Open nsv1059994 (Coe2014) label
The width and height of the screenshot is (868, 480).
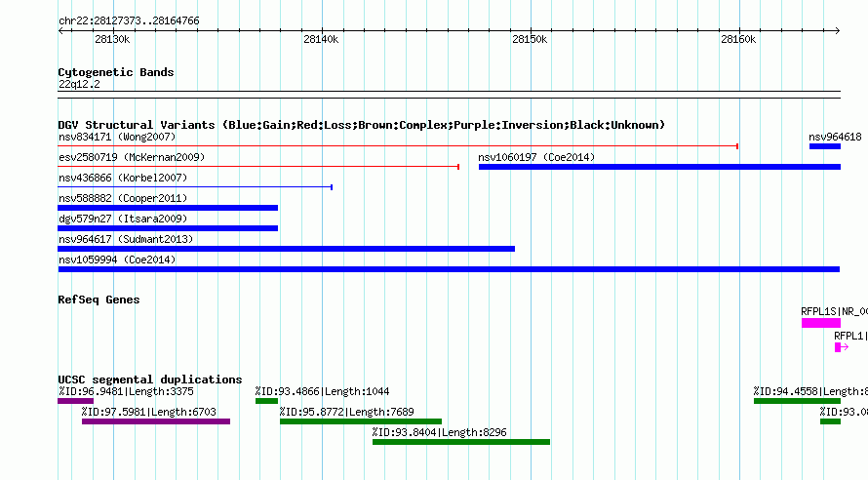pyautogui.click(x=117, y=260)
